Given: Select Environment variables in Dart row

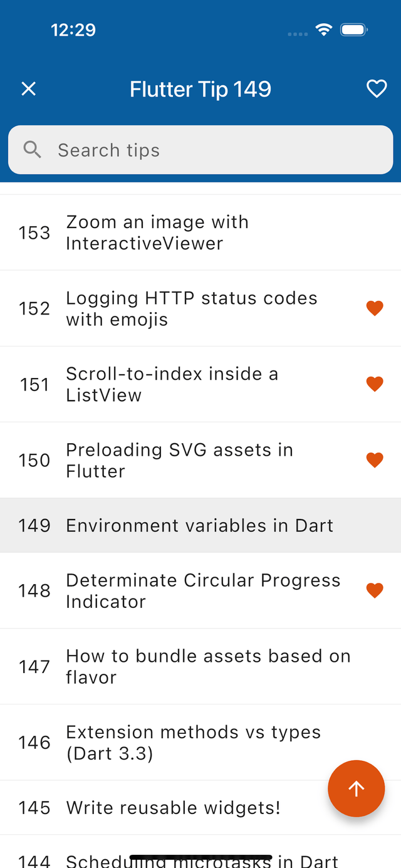Looking at the screenshot, I should point(199,525).
